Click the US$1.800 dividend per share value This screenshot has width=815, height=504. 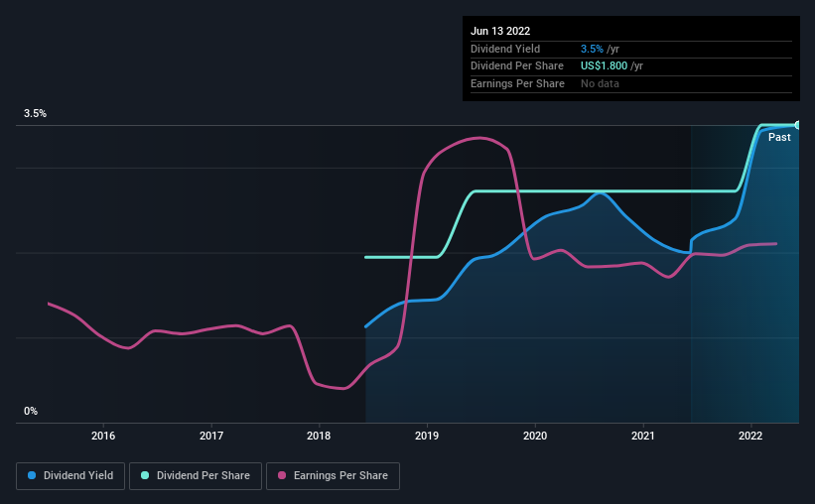(x=604, y=66)
